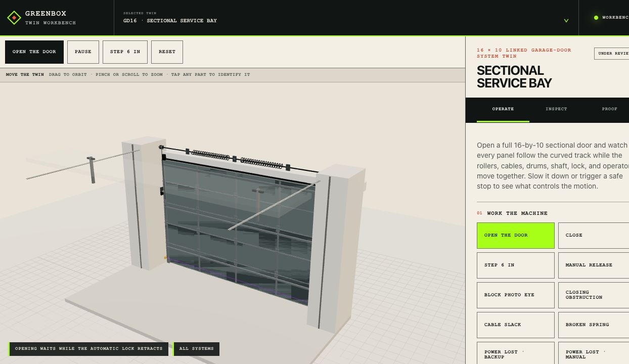
Task: Trigger the Manual Release action
Action: [x=594, y=265]
